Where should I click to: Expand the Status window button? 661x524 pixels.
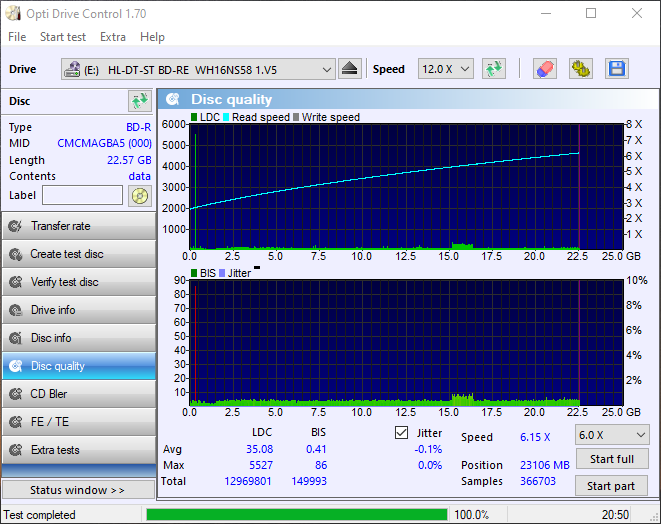point(78,490)
